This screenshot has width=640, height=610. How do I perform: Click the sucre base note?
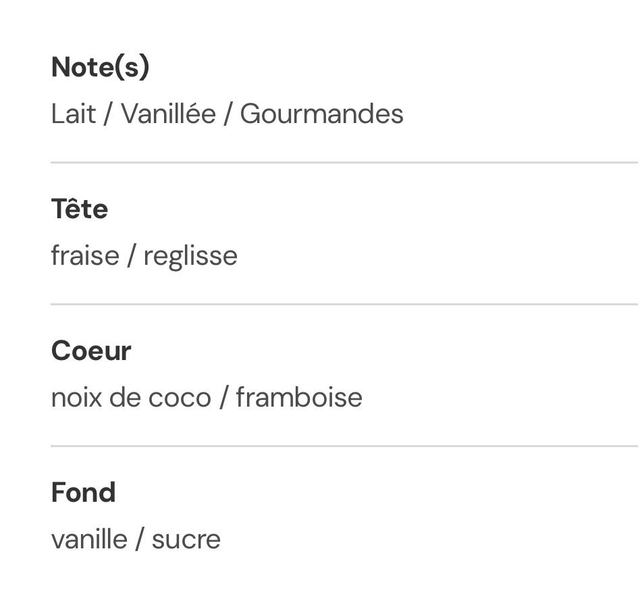(x=186, y=540)
